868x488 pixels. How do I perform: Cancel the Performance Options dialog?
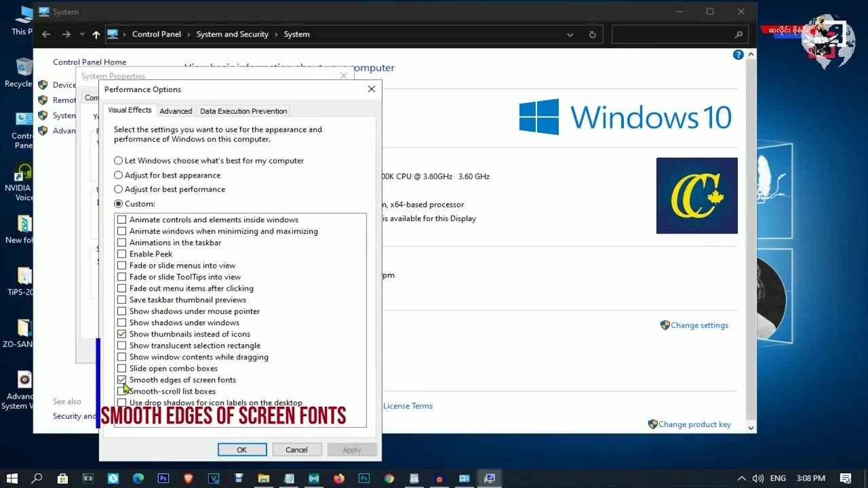coord(297,450)
